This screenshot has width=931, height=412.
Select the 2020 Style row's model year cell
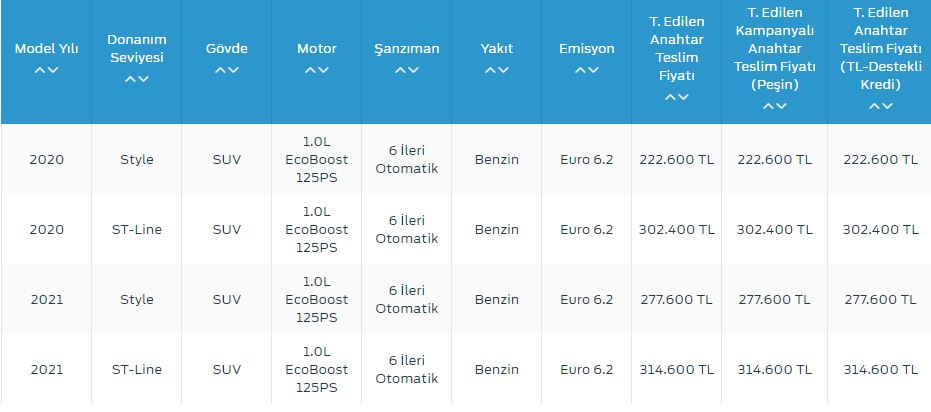pyautogui.click(x=46, y=159)
